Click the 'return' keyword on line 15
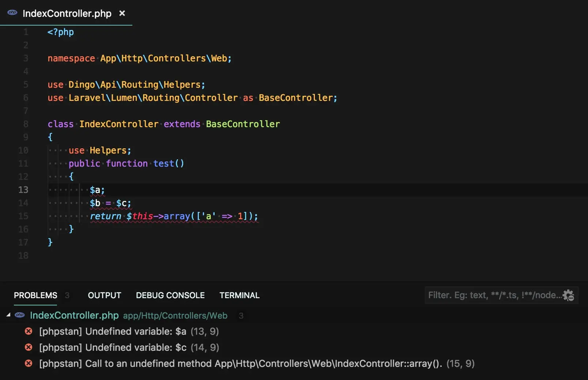Screen dimensions: 588x380 pyautogui.click(x=106, y=216)
